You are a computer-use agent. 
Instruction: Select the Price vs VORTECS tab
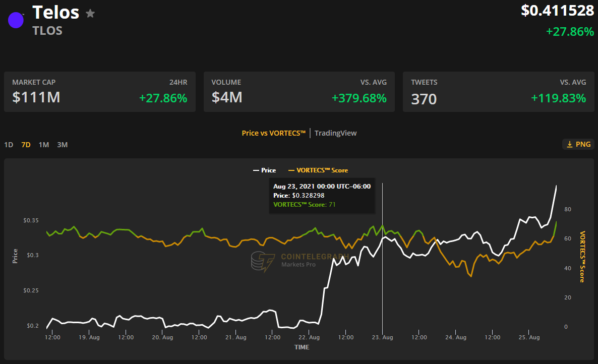274,133
